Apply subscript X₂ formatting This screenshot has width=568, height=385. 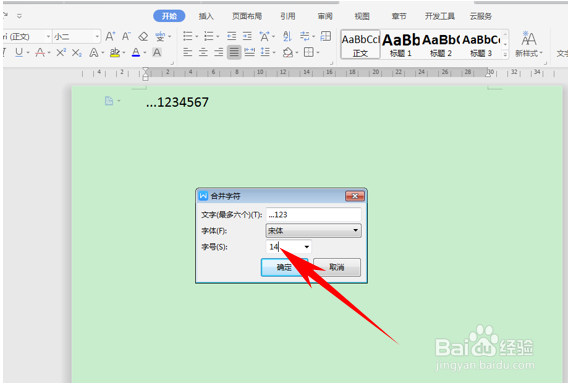click(x=76, y=53)
